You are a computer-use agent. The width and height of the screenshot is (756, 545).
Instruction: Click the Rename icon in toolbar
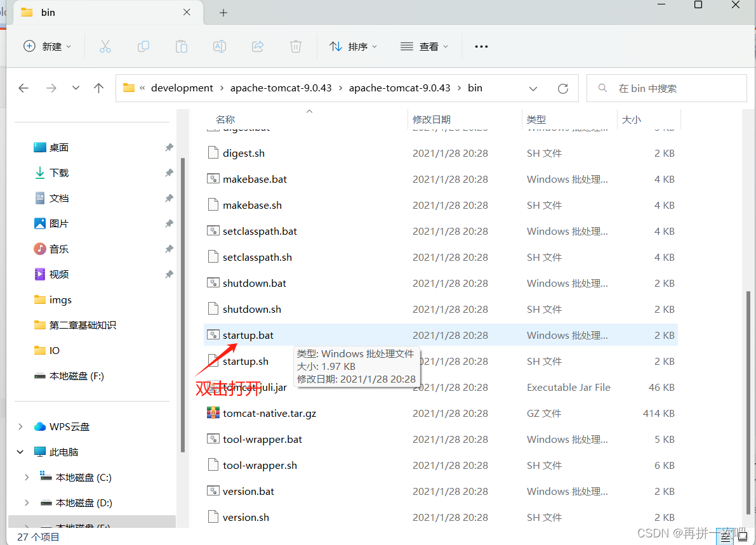tap(220, 47)
